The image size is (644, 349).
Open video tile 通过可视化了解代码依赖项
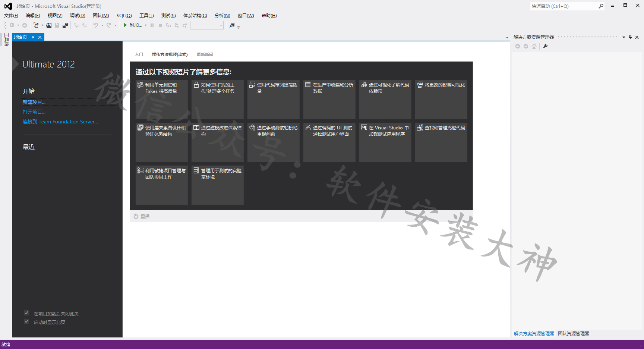385,99
